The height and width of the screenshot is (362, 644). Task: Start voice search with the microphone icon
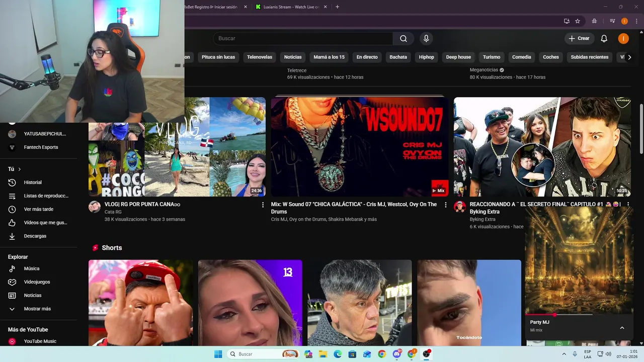click(x=426, y=39)
